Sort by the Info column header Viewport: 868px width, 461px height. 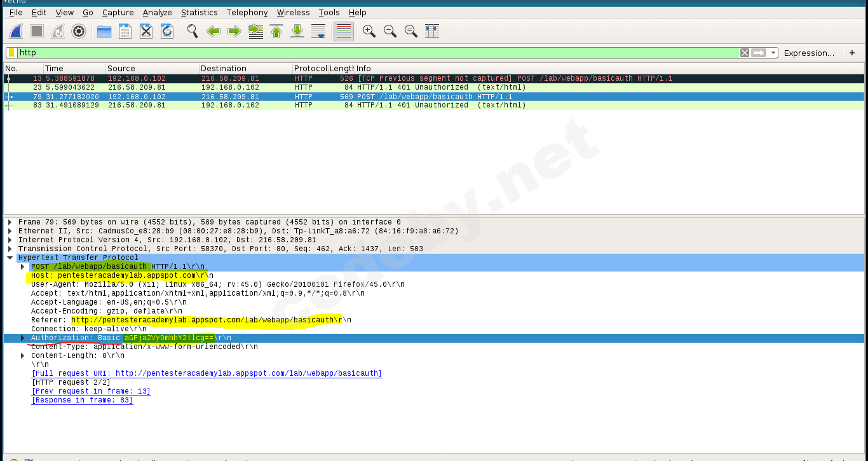click(609, 68)
